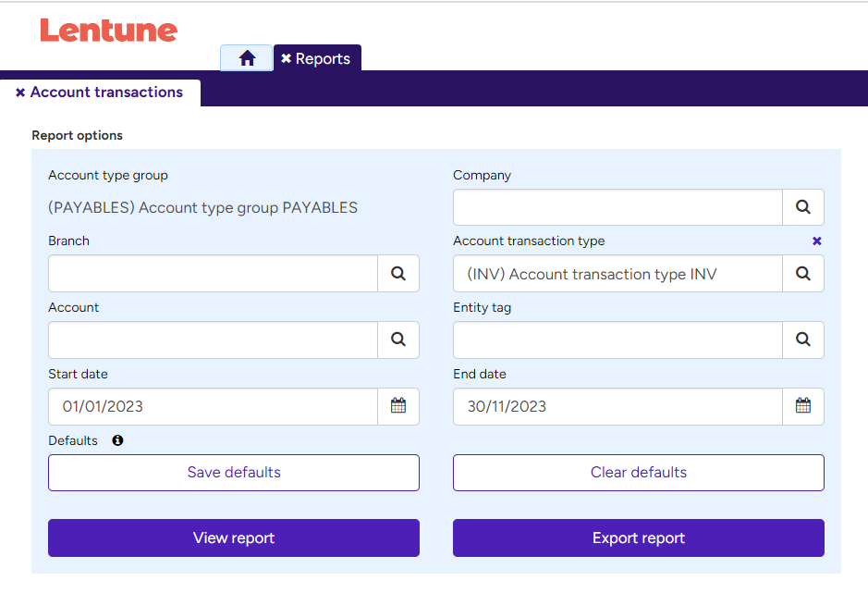Focus the Company input field

tap(617, 207)
